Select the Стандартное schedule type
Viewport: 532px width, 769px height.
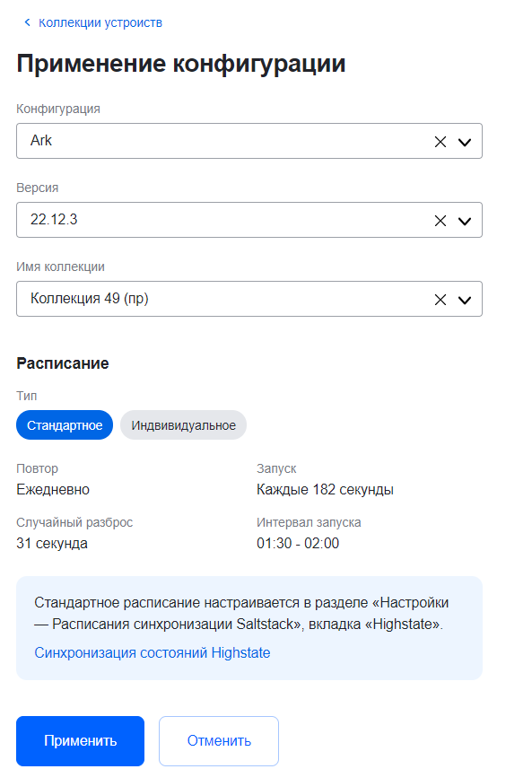[64, 424]
